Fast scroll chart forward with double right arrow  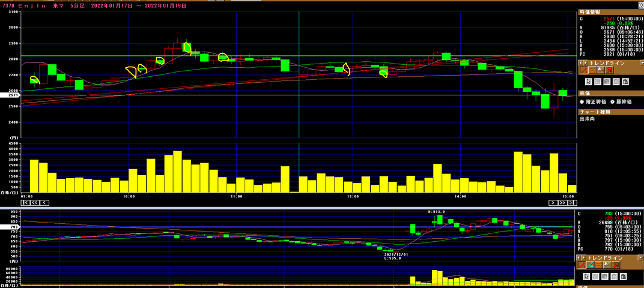(x=563, y=202)
